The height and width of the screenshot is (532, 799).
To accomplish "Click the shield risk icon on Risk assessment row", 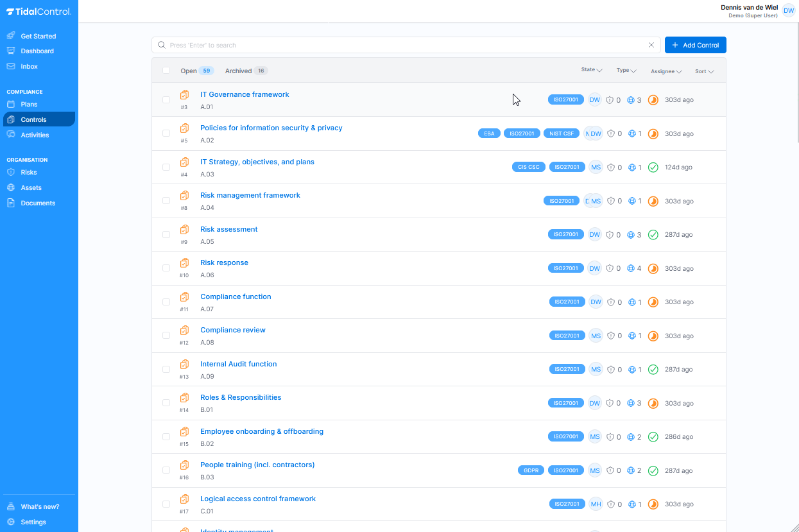I will click(x=610, y=234).
